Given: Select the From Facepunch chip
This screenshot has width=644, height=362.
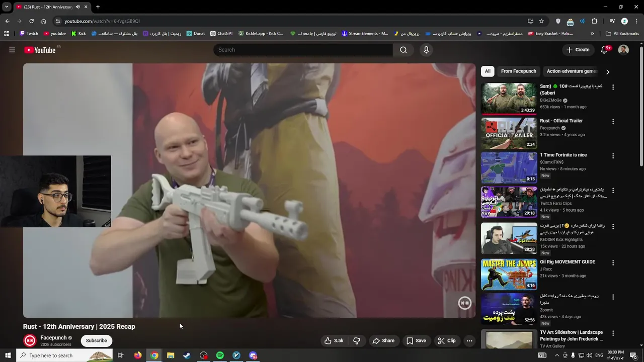Looking at the screenshot, I should [x=519, y=71].
